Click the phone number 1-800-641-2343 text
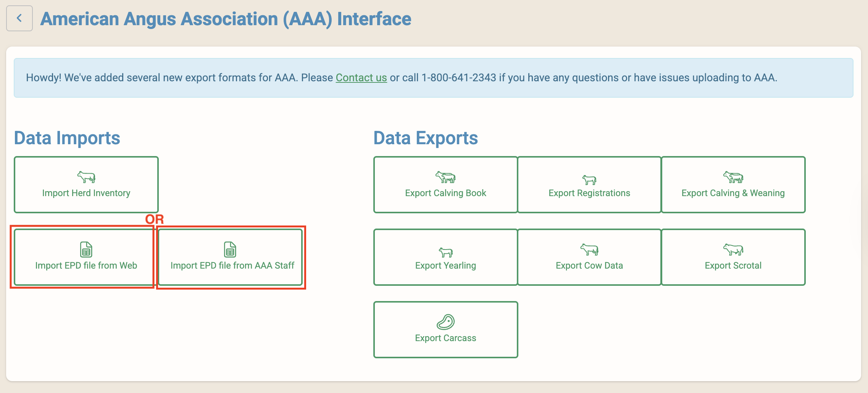 coord(458,78)
